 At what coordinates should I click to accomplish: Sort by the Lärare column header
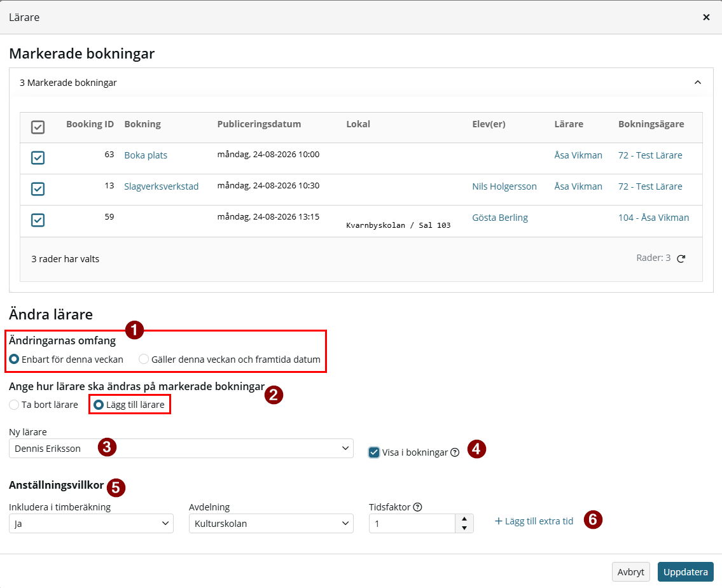pyautogui.click(x=569, y=124)
